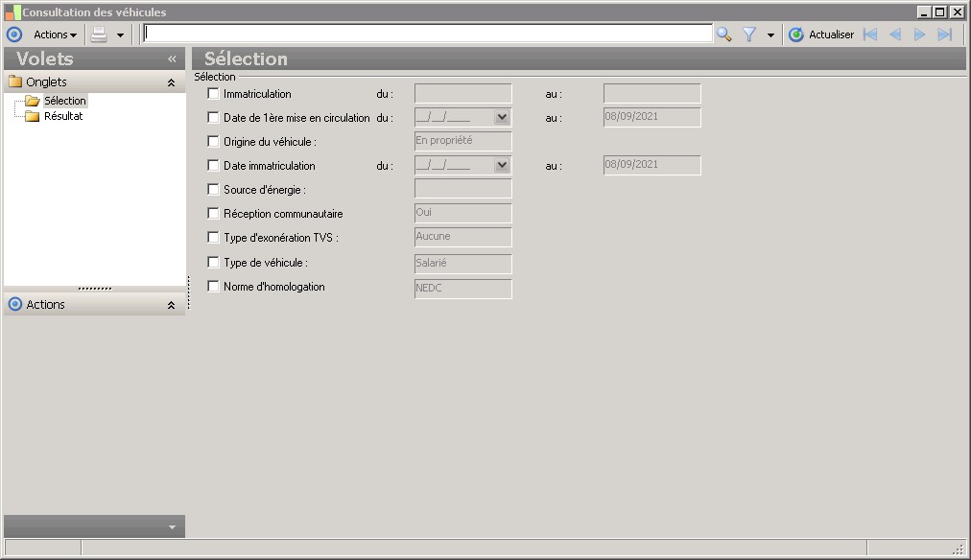
Task: Enable Date immatriculation checkbox
Action: pos(213,165)
